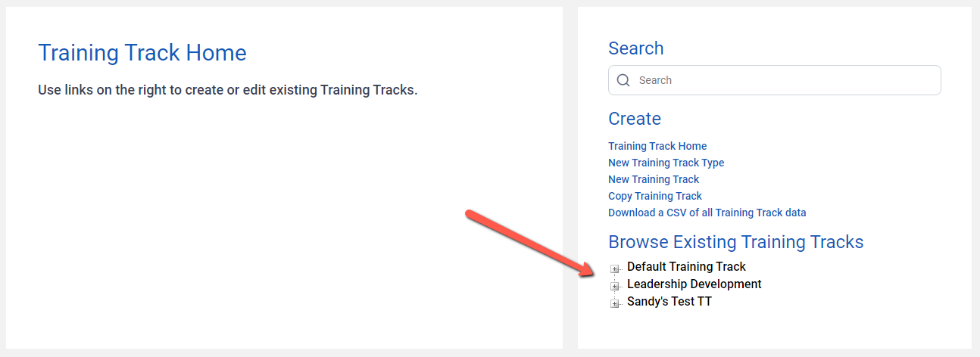This screenshot has height=357, width=980.
Task: Click the instruction sentence about using links
Action: [x=228, y=90]
